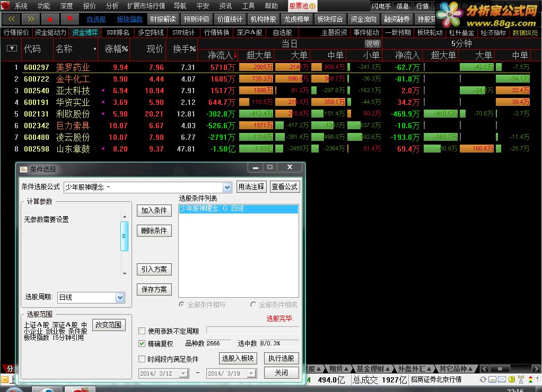Switch to 多空阵线 tab
The width and height of the screenshot is (542, 392).
pos(151,32)
